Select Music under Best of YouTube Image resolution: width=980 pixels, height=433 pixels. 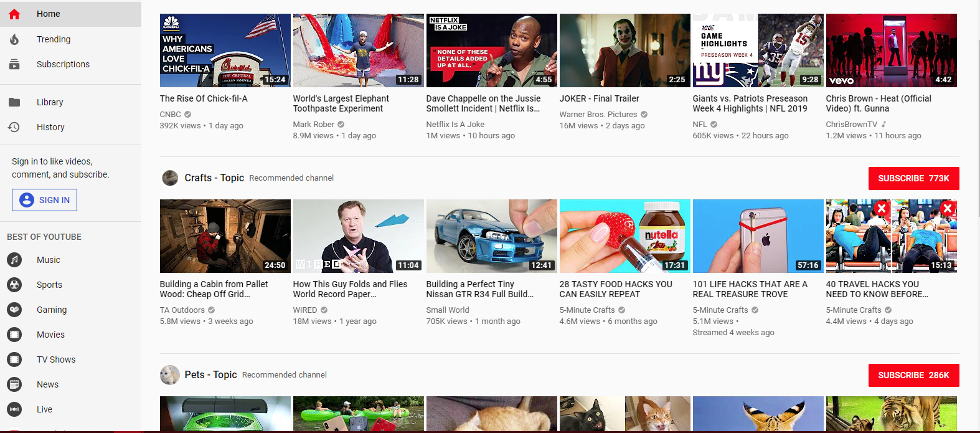pos(70,260)
